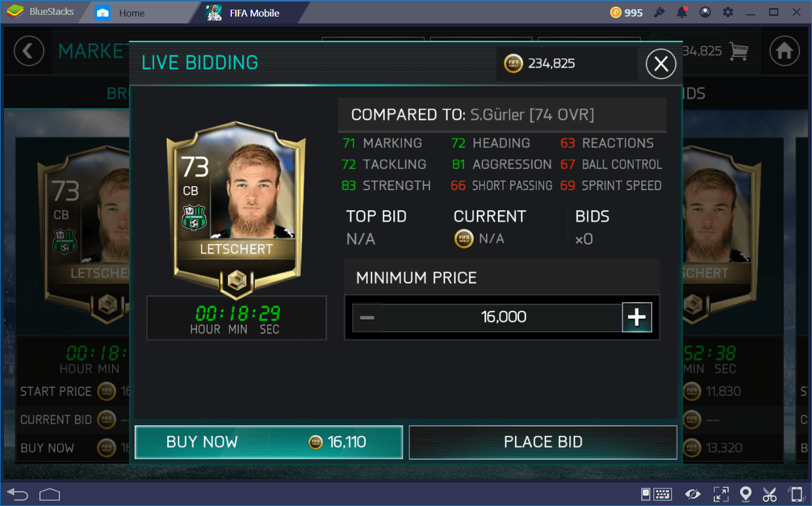Open BlueStacks points coin balance
Viewport: 812px width, 506px height.
point(626,13)
